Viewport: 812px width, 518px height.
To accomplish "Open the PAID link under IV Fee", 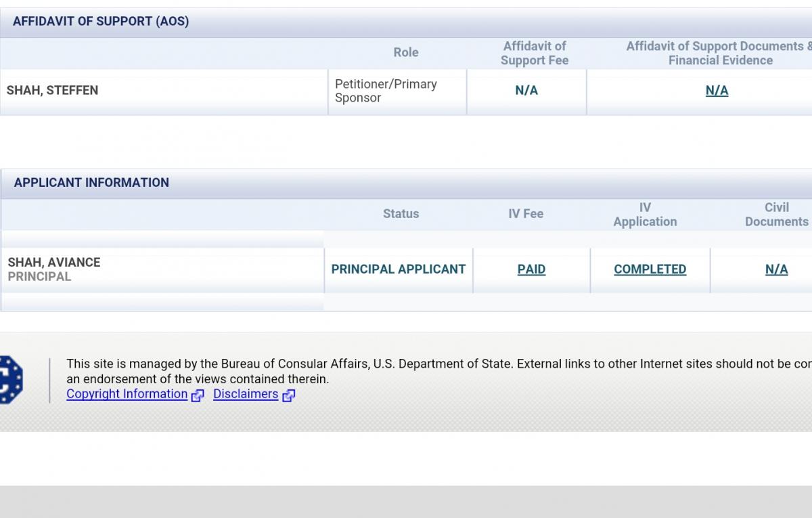I will [x=531, y=269].
